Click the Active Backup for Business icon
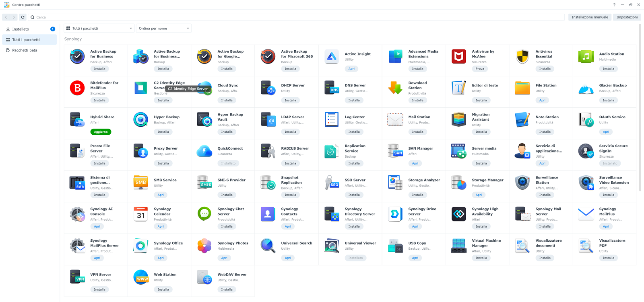644x302 pixels. point(77,57)
